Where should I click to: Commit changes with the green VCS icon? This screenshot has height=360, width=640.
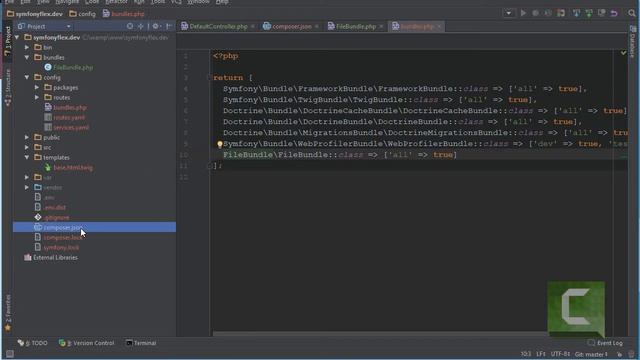[589, 13]
